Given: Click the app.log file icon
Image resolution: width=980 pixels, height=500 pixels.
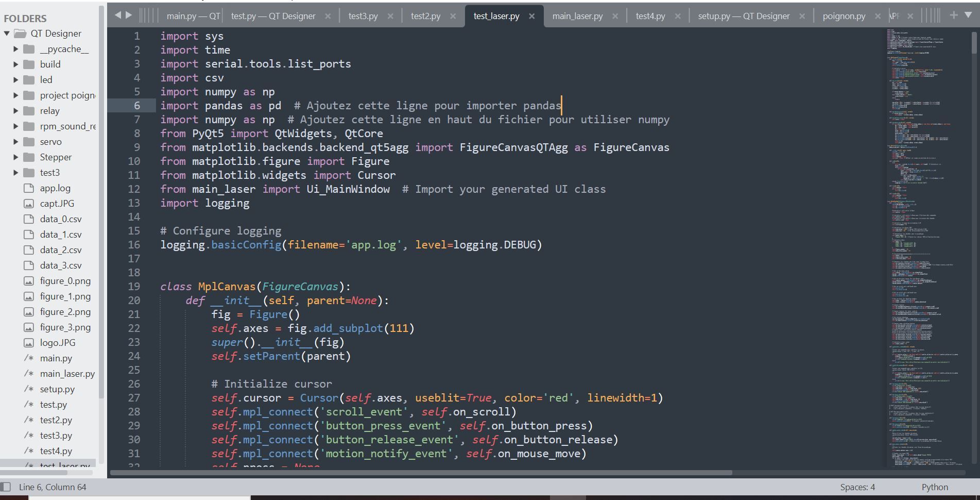Looking at the screenshot, I should (29, 188).
